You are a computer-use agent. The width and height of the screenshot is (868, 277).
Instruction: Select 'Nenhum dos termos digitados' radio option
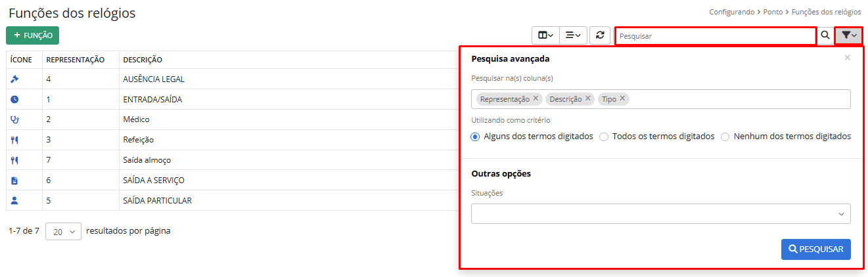click(725, 137)
